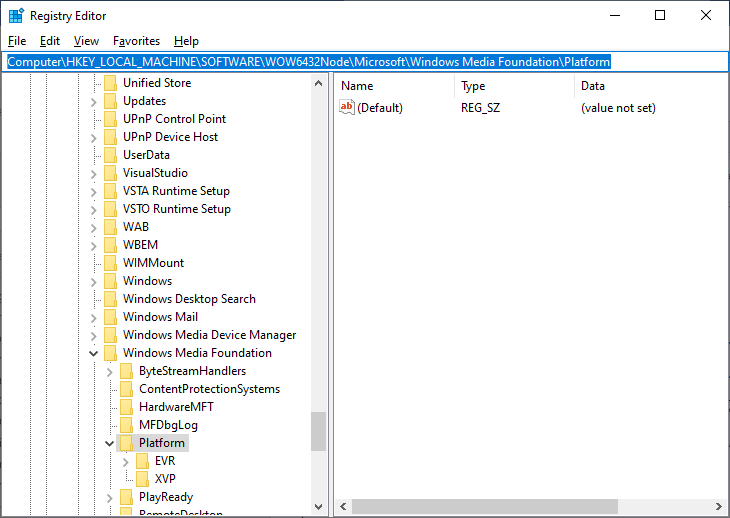Collapse the Platform key node
This screenshot has width=730, height=518.
click(109, 443)
